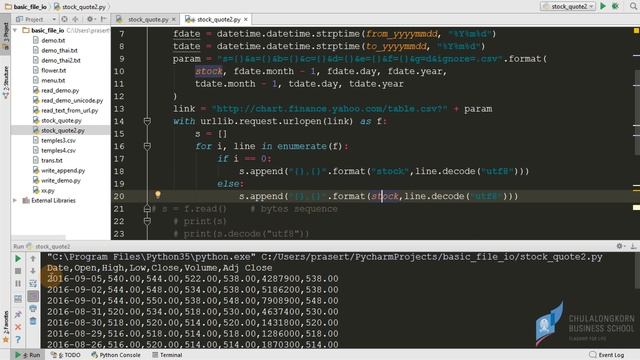The height and width of the screenshot is (360, 640).
Task: Open the Project view selector dropdown
Action: (54, 19)
